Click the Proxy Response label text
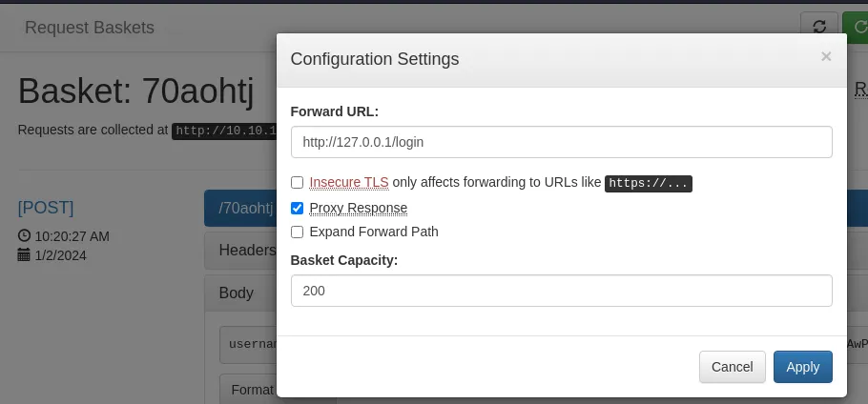The width and height of the screenshot is (868, 404). tap(358, 208)
